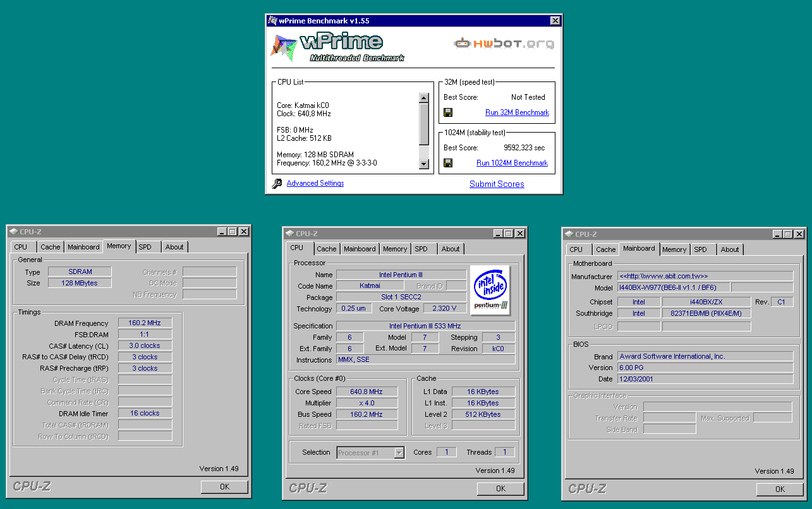Click the BIOS Date 12/03/2001 field
The height and width of the screenshot is (509, 812).
point(705,379)
